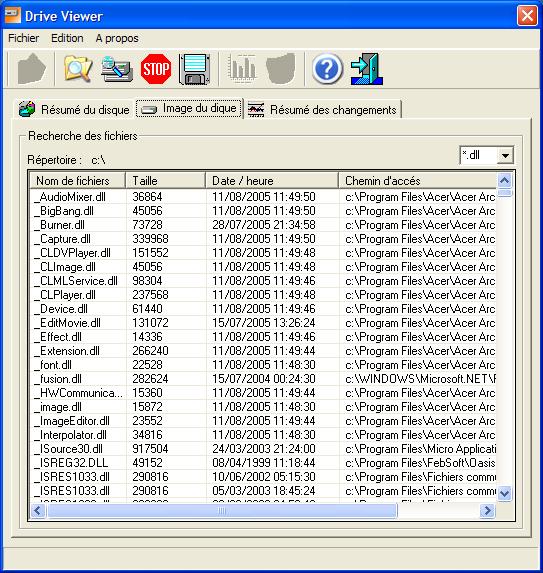
Task: Click the Drive Viewer title bar icon
Action: coord(13,16)
